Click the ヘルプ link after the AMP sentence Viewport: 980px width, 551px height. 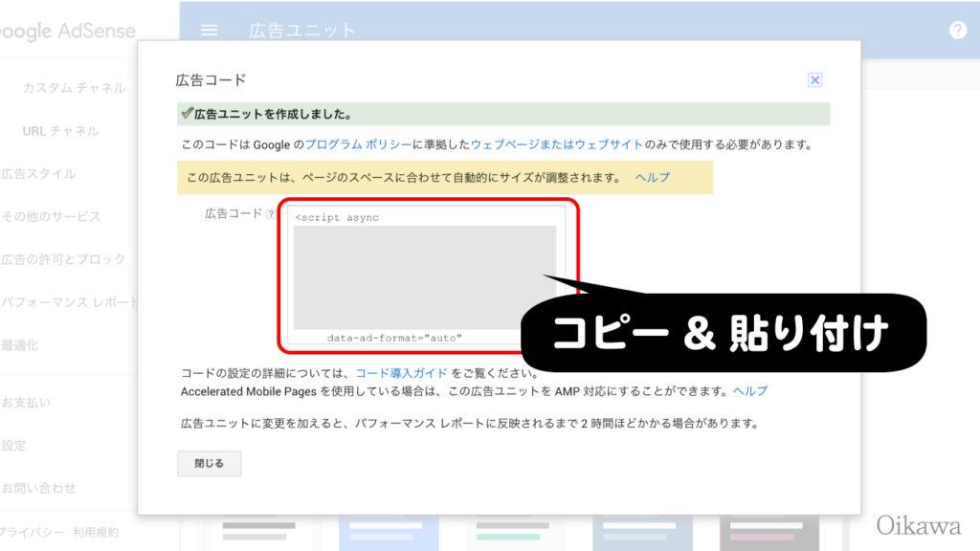click(749, 391)
